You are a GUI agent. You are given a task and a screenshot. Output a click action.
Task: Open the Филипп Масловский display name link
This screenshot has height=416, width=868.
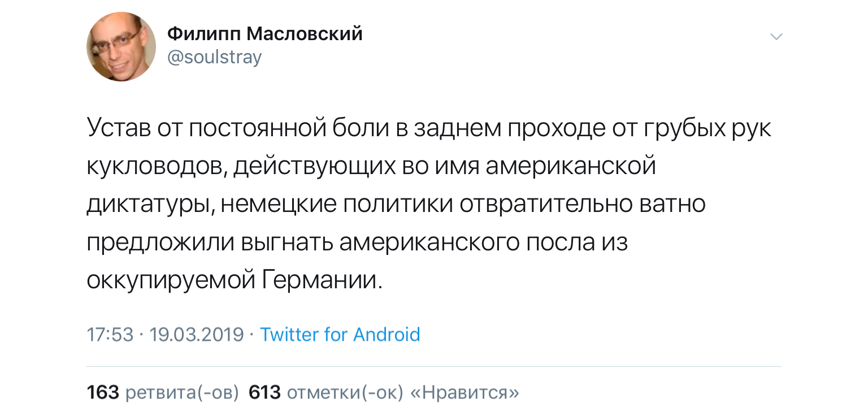pos(265,34)
